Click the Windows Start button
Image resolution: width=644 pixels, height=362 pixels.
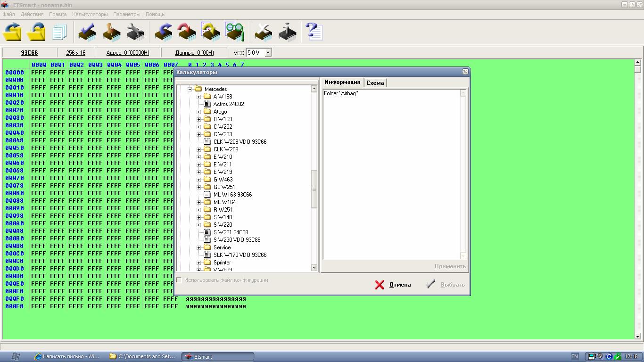click(x=15, y=356)
